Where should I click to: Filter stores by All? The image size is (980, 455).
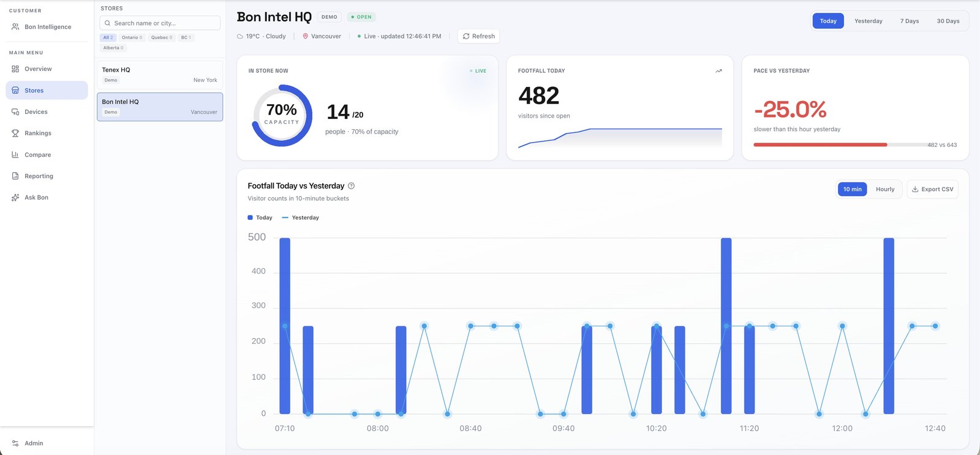[x=108, y=38]
